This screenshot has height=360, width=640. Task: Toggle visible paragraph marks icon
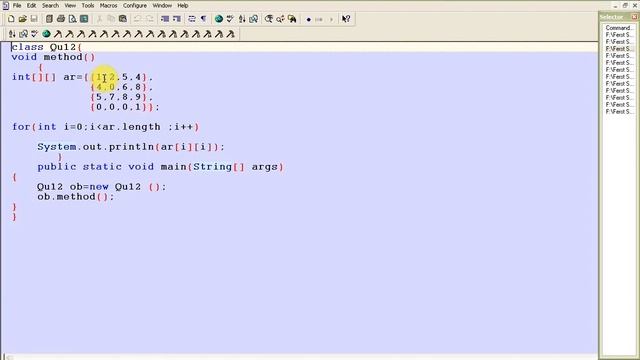203,19
